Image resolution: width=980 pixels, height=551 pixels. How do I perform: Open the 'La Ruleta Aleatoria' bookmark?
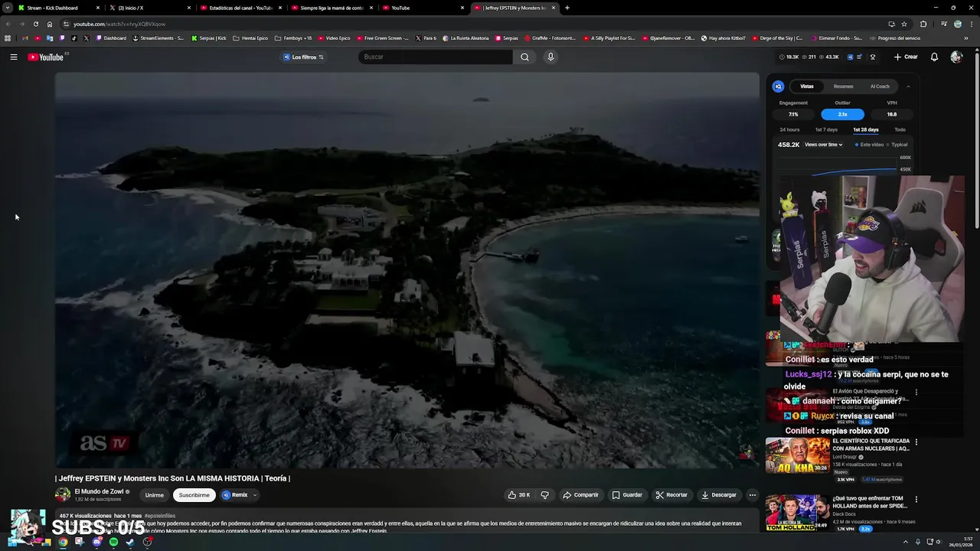coord(466,37)
